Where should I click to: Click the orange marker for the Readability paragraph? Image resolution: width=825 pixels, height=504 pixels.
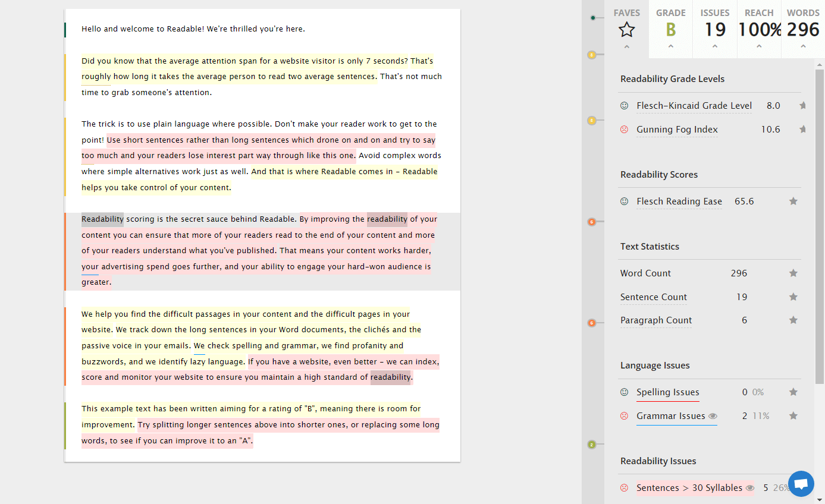pos(591,222)
